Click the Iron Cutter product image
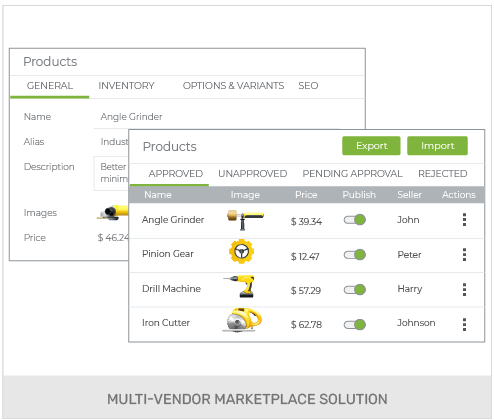This screenshot has width=494, height=420. point(242,320)
